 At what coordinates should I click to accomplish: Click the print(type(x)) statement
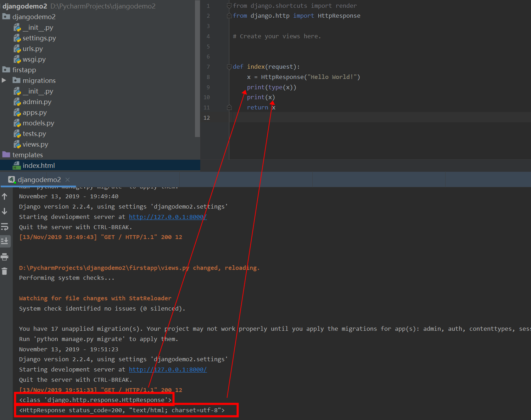(272, 87)
